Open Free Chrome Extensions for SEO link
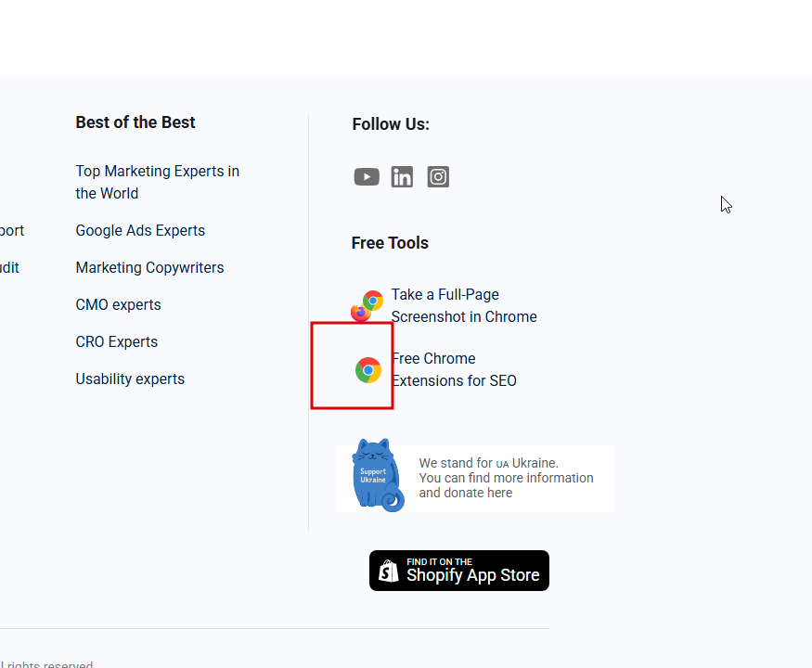The width and height of the screenshot is (812, 668). [454, 370]
